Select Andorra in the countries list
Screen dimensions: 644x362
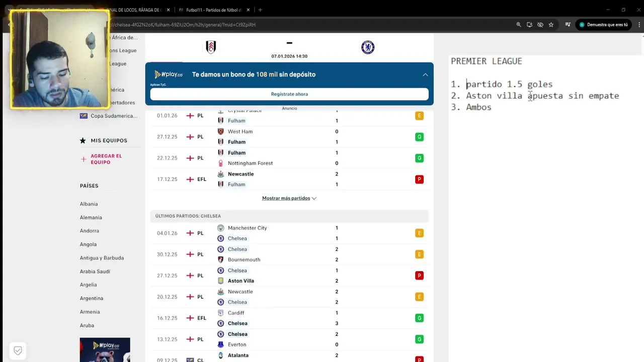coord(89,231)
